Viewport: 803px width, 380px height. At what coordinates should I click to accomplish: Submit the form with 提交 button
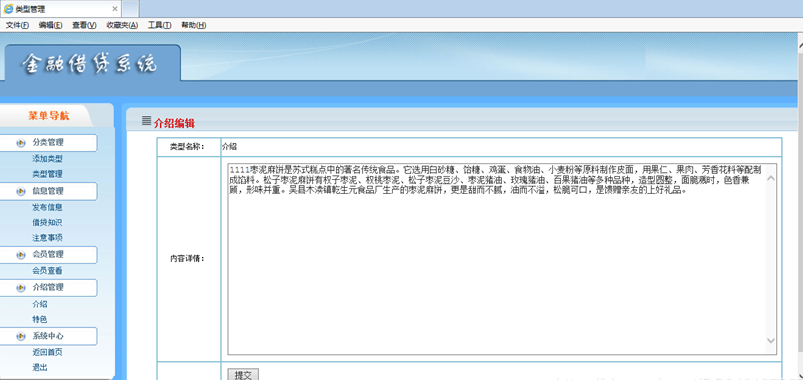243,374
